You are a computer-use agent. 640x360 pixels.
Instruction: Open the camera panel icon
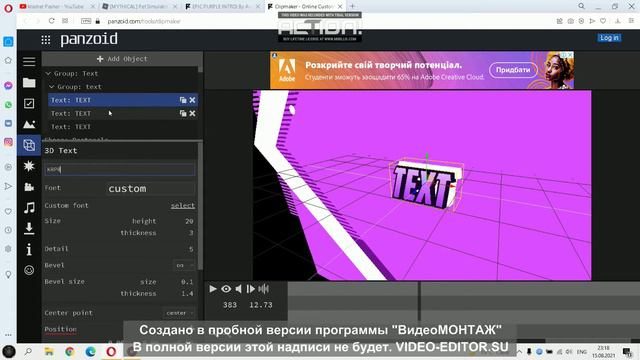[29, 187]
